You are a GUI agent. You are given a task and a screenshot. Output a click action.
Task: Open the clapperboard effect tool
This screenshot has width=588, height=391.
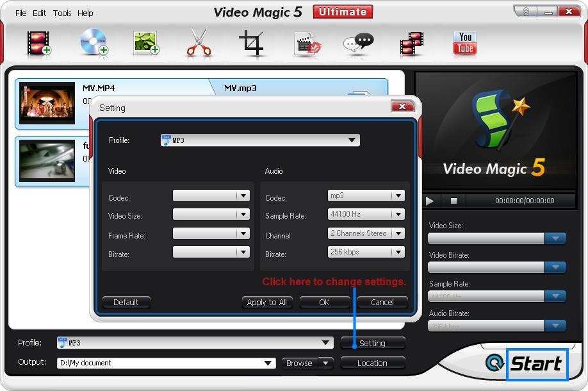[x=307, y=44]
